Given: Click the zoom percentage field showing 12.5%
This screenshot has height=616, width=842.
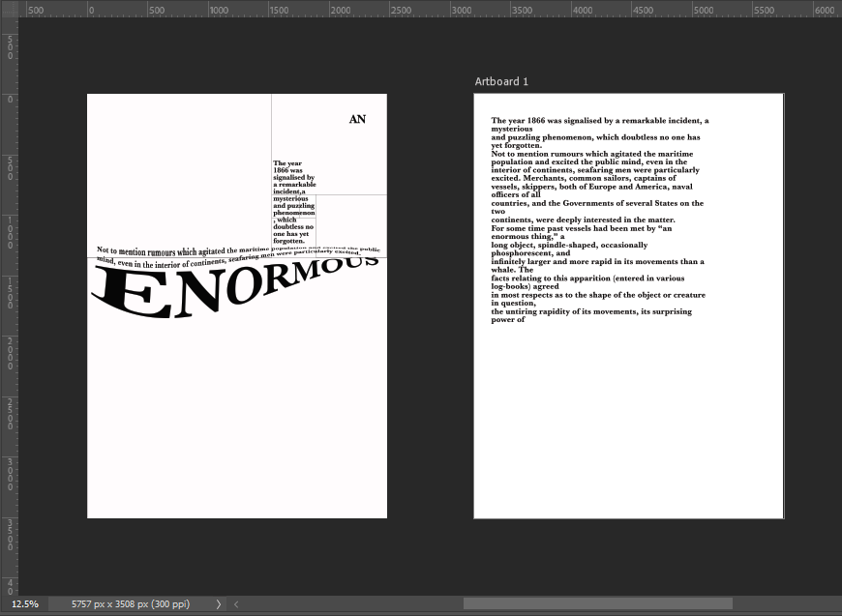Looking at the screenshot, I should coord(25,604).
